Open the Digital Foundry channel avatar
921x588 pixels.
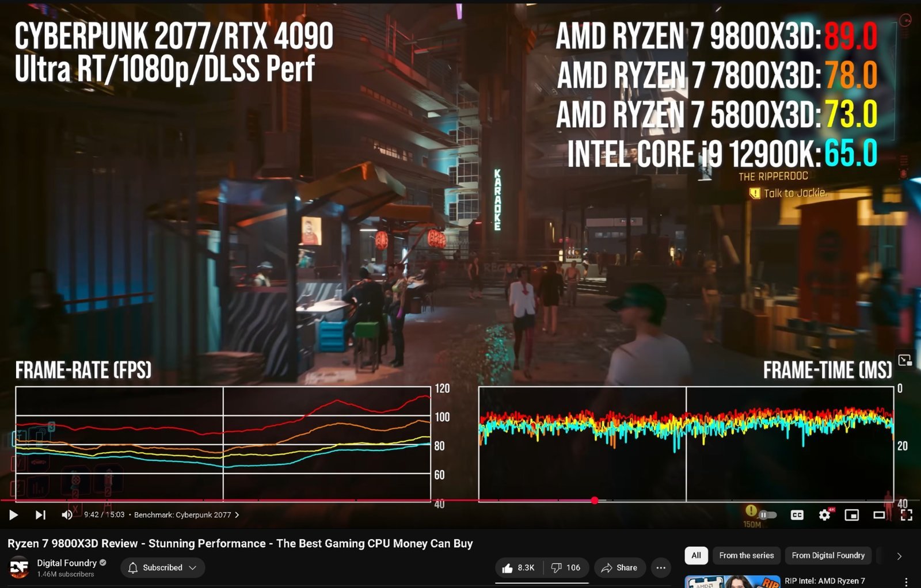click(x=19, y=568)
